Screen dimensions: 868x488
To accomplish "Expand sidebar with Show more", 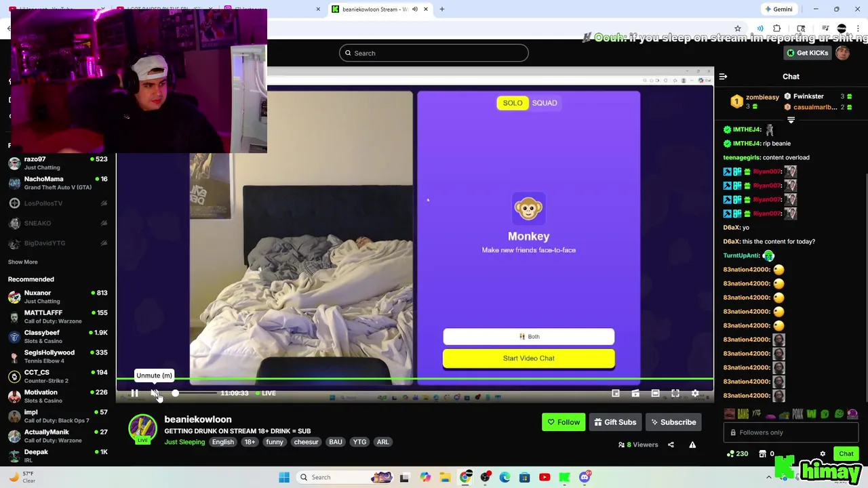I will pyautogui.click(x=22, y=262).
